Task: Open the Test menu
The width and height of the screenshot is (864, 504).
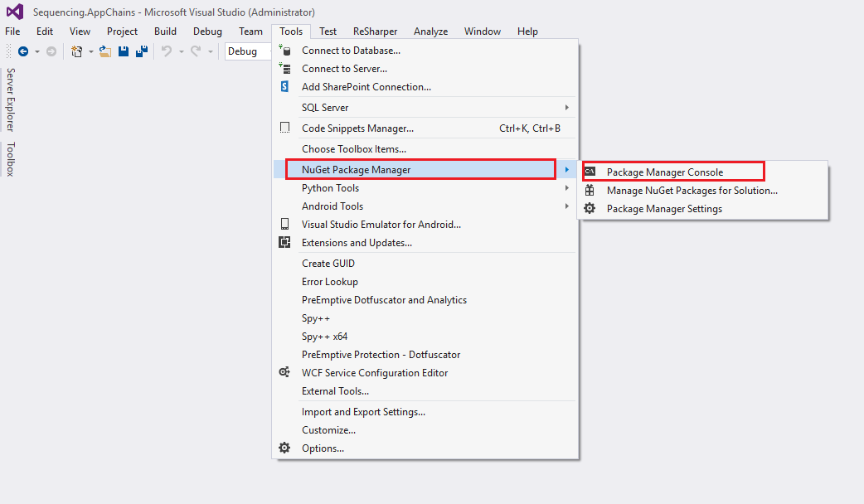Action: [328, 31]
